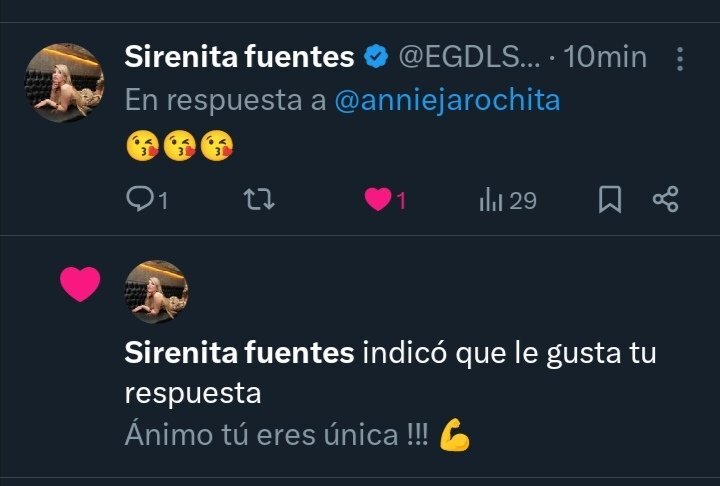Click the blue verified badge

point(376,58)
